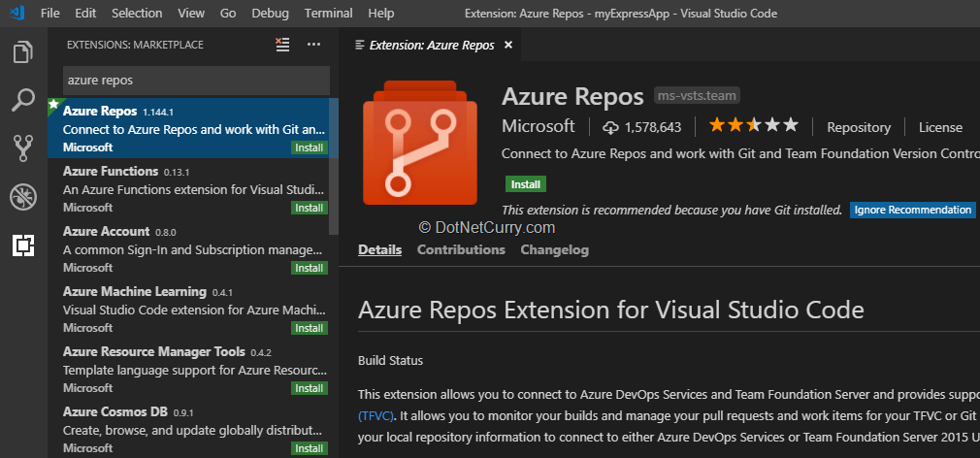Open the Debug menu
Viewport: 980px width, 458px height.
(270, 14)
